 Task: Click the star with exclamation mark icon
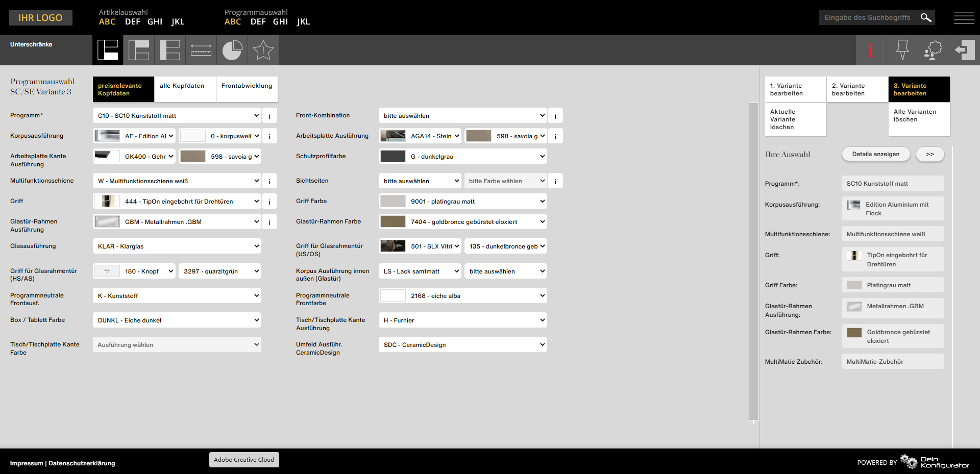tap(263, 50)
